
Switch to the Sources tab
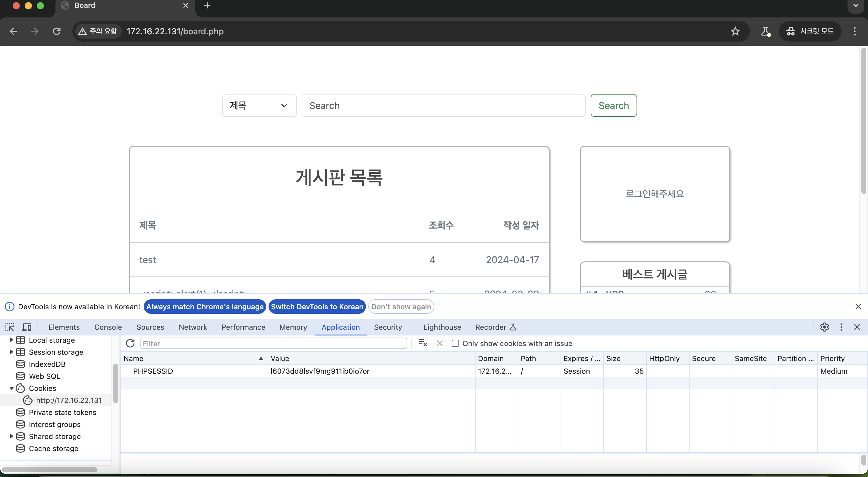tap(150, 327)
